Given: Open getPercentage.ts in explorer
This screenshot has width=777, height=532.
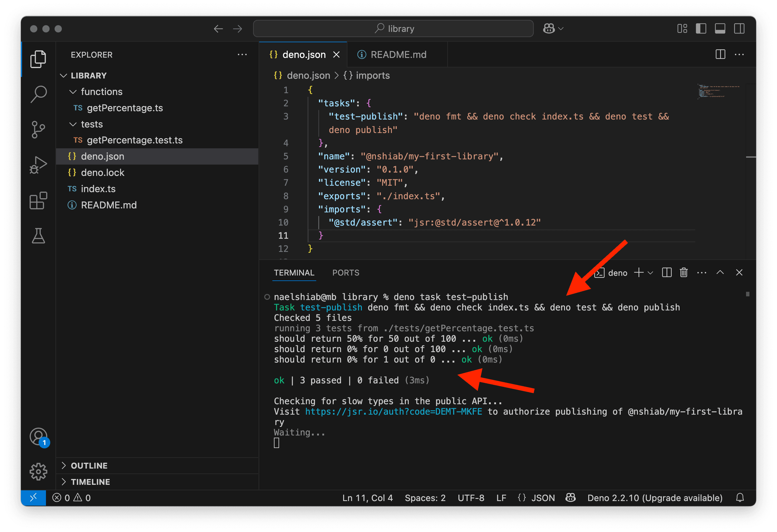Looking at the screenshot, I should [x=157, y=108].
